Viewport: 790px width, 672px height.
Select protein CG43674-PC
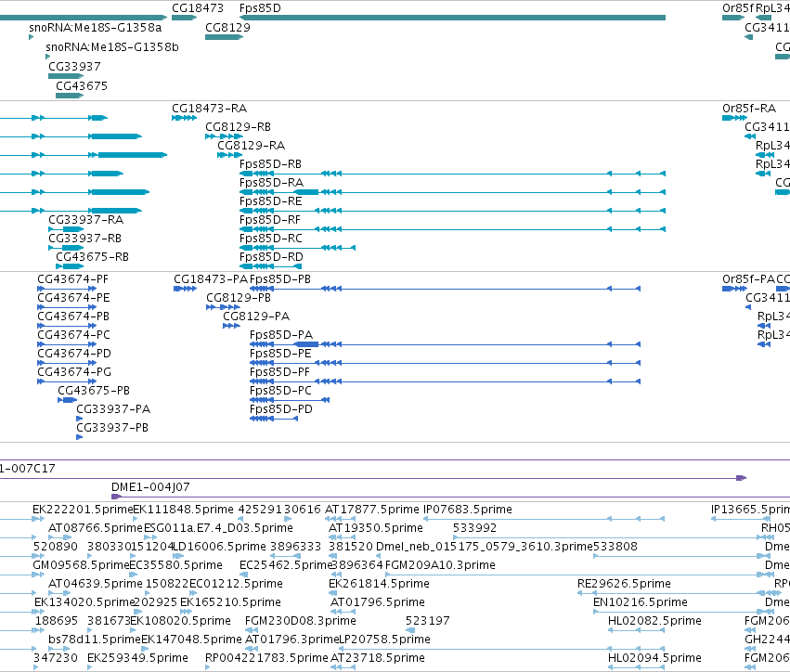67,344
